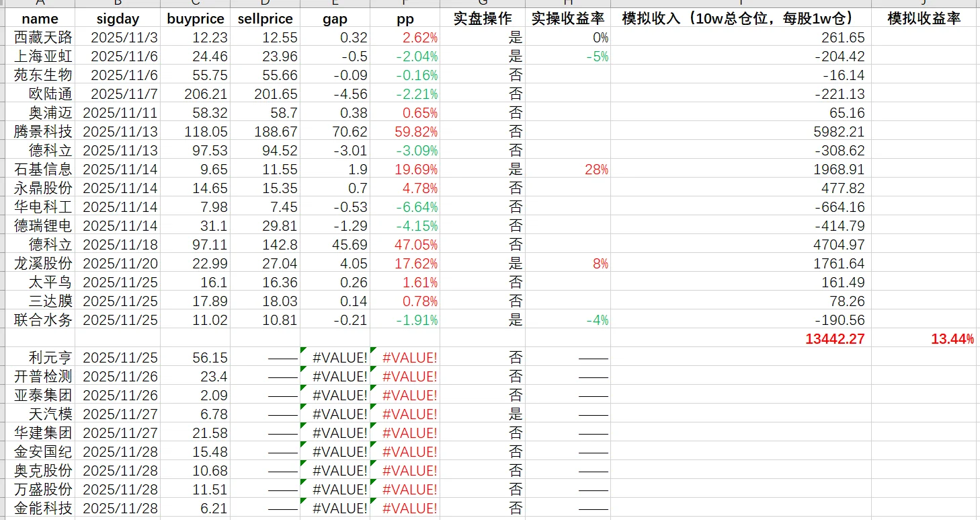Click the 腾景科技 name cell
The image size is (980, 520).
tap(40, 131)
